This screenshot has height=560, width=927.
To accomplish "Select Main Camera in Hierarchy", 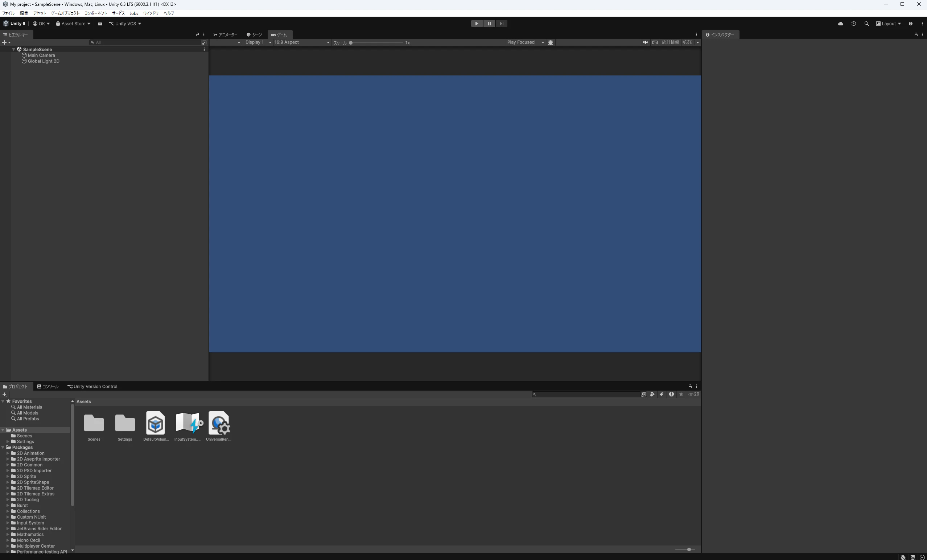I will coord(41,55).
